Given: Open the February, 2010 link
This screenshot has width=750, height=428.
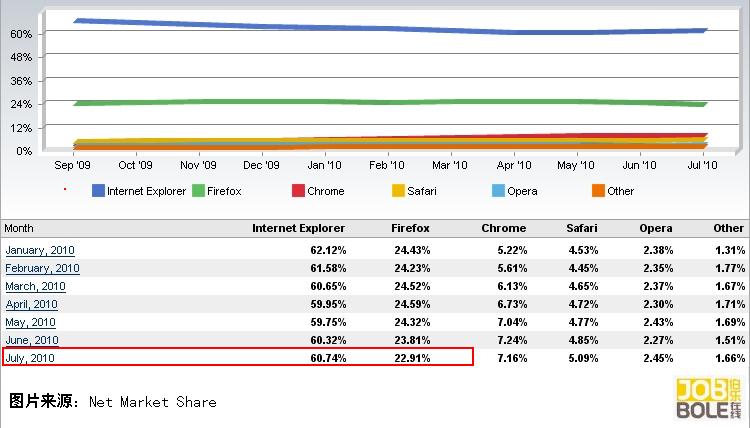Looking at the screenshot, I should point(42,268).
